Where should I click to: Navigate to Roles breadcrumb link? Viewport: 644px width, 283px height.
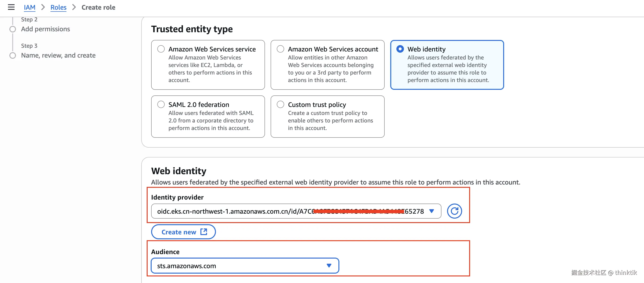[58, 7]
